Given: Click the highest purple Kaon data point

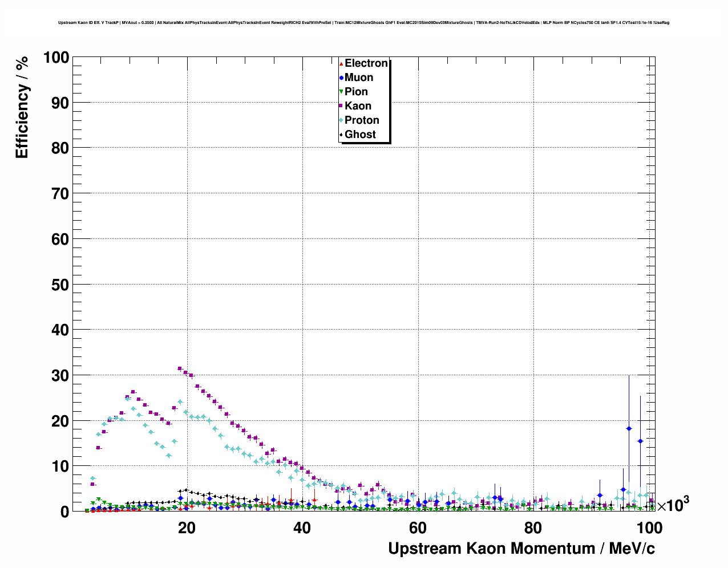Looking at the screenshot, I should point(180,368).
